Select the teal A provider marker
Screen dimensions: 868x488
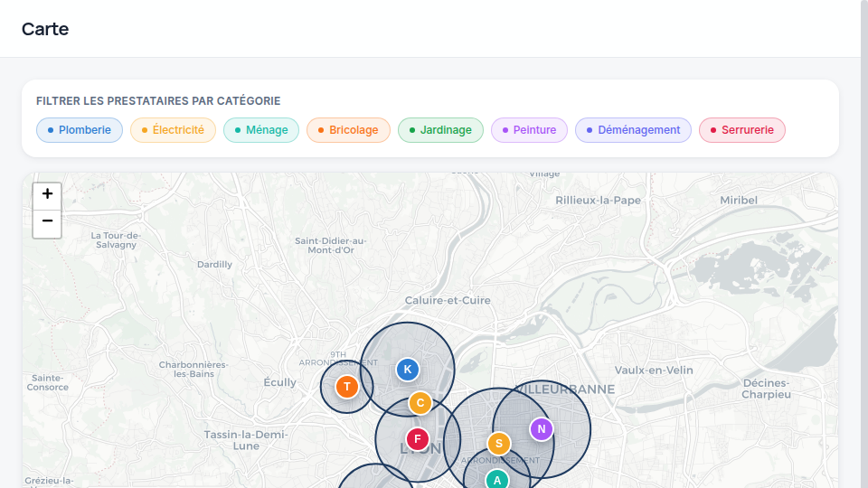497,479
